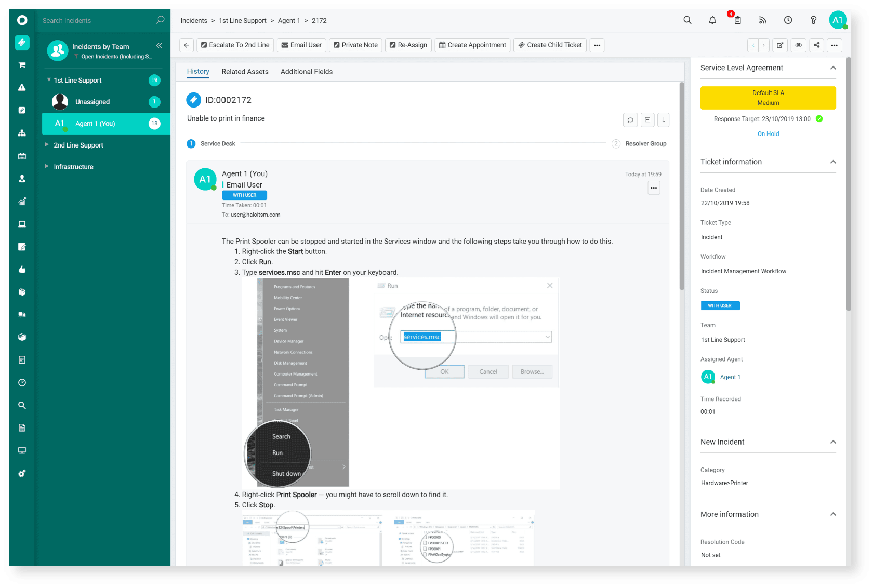873x588 pixels.
Task: Collapse the Incidents by Team panel
Action: pos(159,46)
